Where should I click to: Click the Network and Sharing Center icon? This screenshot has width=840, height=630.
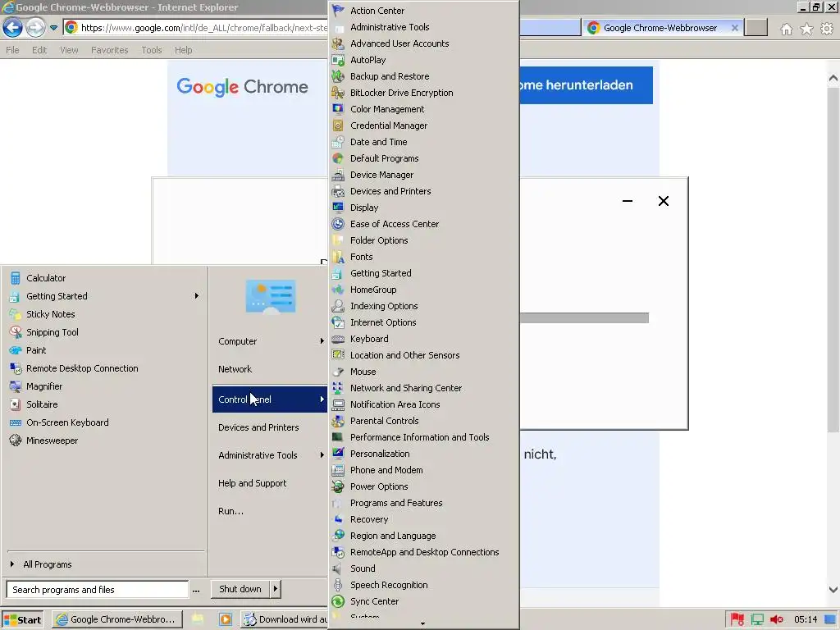[338, 388]
